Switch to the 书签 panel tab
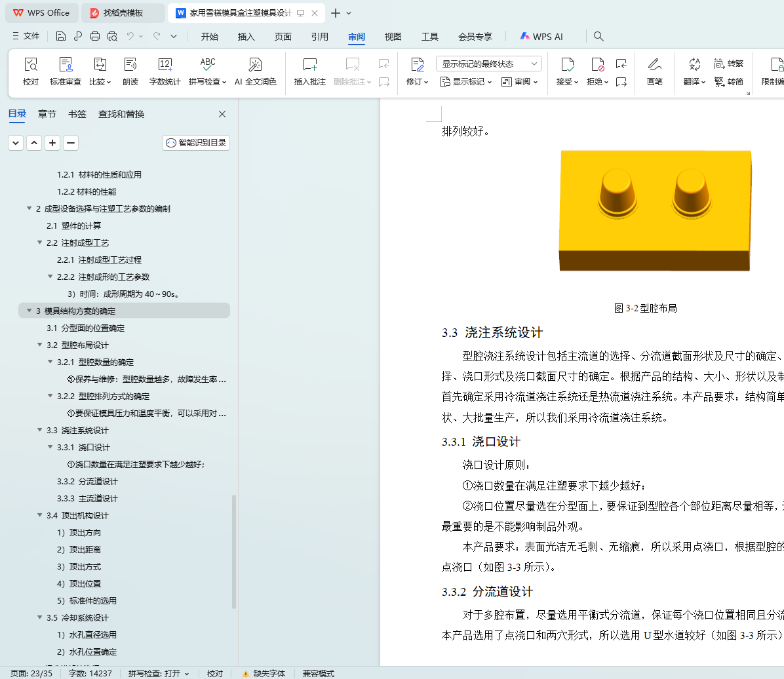The height and width of the screenshot is (679, 784). click(77, 114)
